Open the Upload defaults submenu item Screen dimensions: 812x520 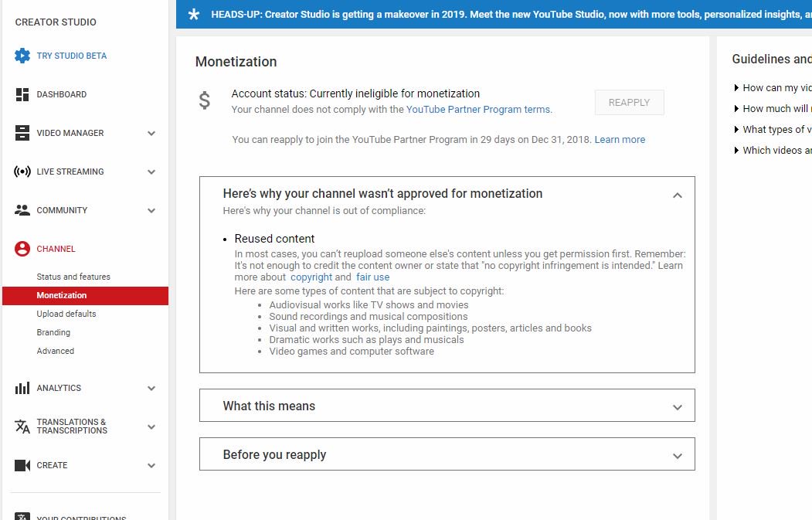[x=66, y=314]
